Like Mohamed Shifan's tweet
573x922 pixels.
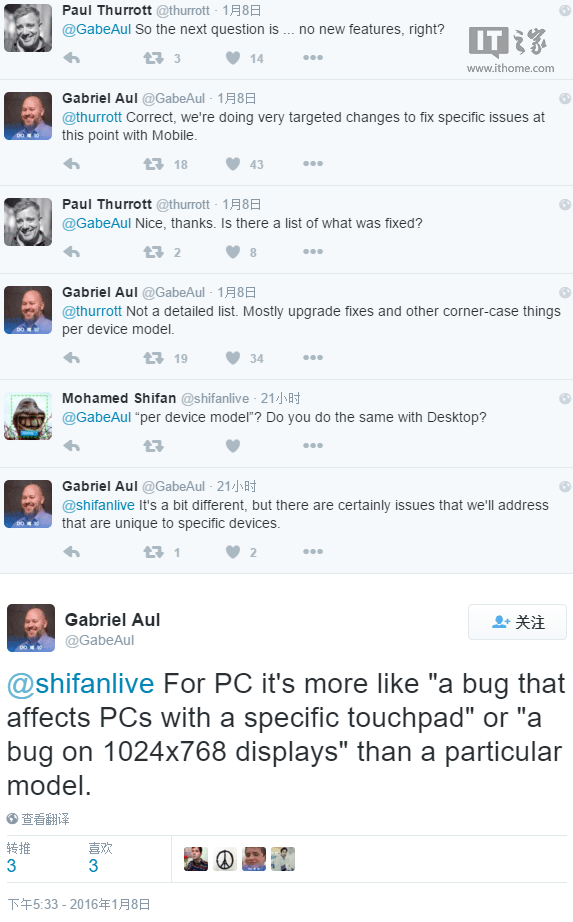[233, 446]
